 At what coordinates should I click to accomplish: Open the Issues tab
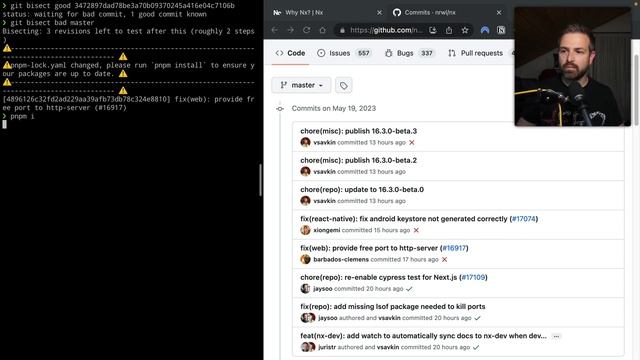[344, 53]
